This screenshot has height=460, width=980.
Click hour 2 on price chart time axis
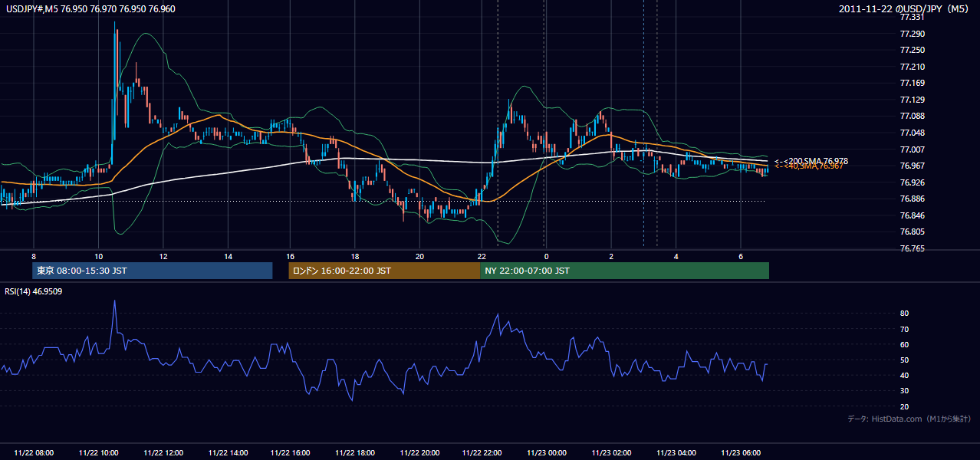pos(611,256)
